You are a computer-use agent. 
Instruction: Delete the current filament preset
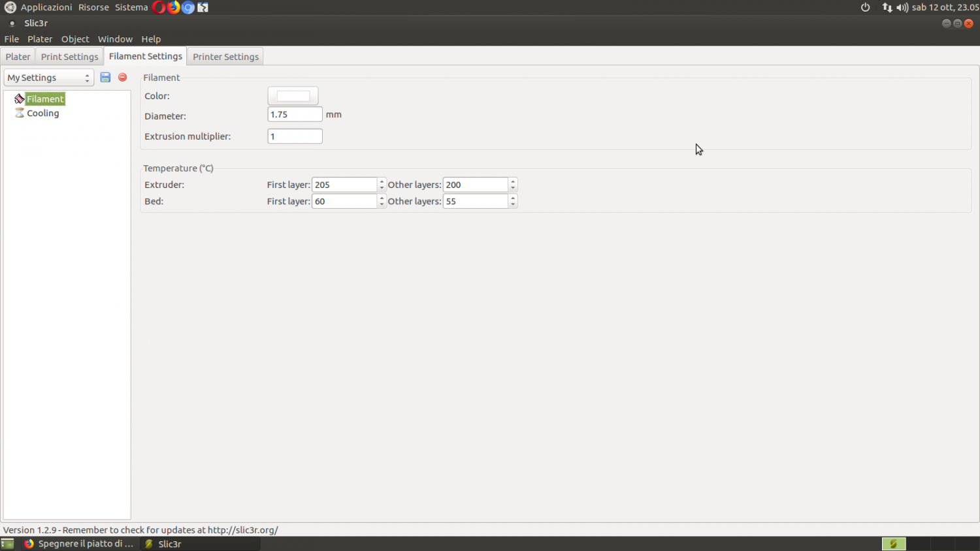(x=122, y=77)
